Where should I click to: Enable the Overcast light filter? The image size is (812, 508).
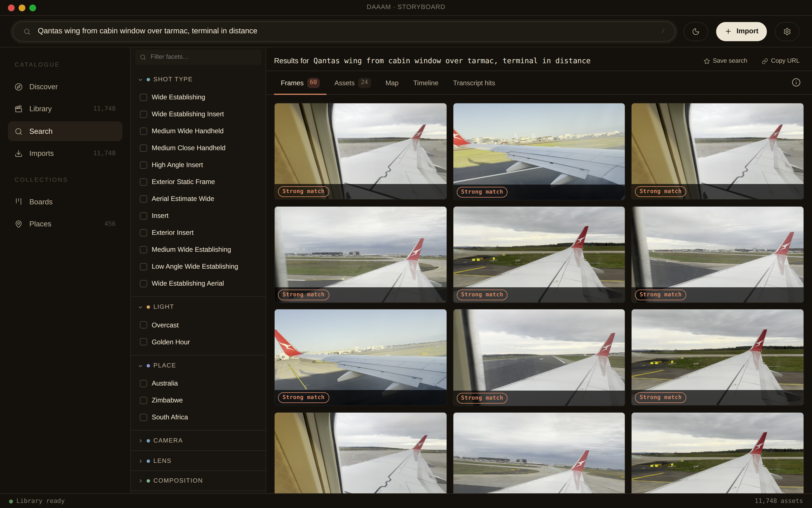(143, 325)
